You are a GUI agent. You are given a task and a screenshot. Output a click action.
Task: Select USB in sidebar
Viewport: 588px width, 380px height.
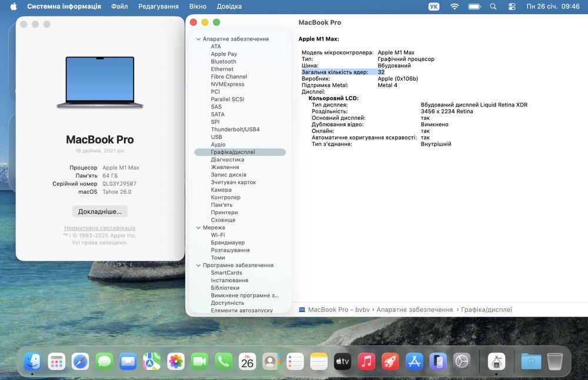[216, 137]
